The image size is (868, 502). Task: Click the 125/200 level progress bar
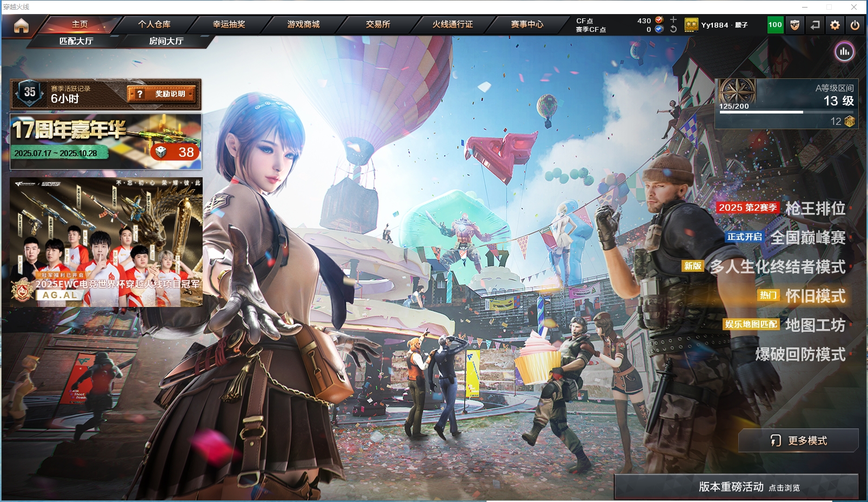[x=786, y=112]
